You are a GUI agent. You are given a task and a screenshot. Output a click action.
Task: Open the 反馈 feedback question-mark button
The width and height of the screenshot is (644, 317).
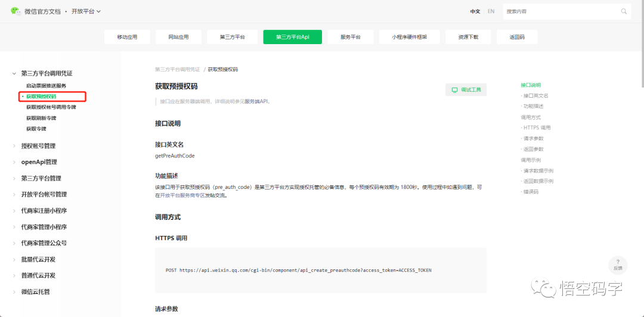[618, 264]
